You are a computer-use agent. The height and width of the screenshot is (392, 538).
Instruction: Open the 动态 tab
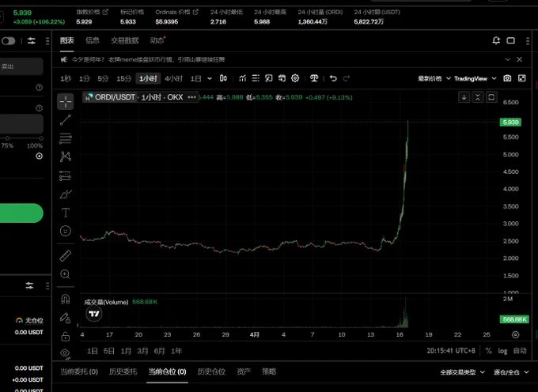pyautogui.click(x=157, y=40)
